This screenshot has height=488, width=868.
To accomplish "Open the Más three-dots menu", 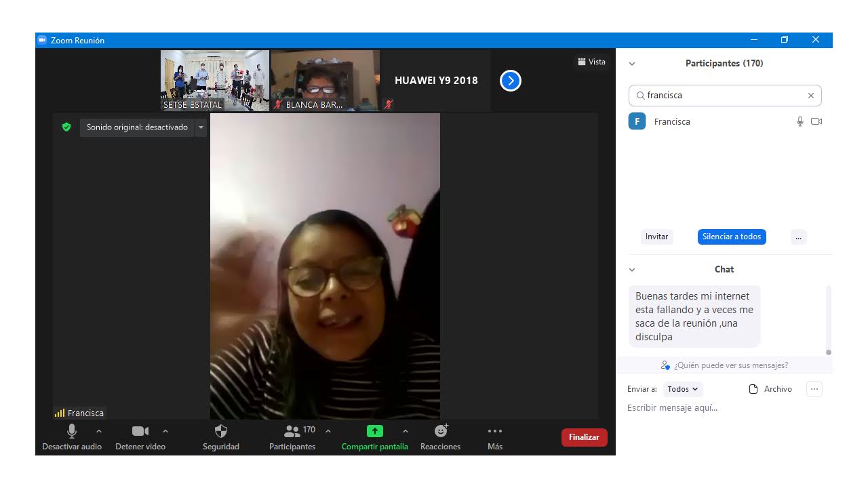I will [x=495, y=431].
